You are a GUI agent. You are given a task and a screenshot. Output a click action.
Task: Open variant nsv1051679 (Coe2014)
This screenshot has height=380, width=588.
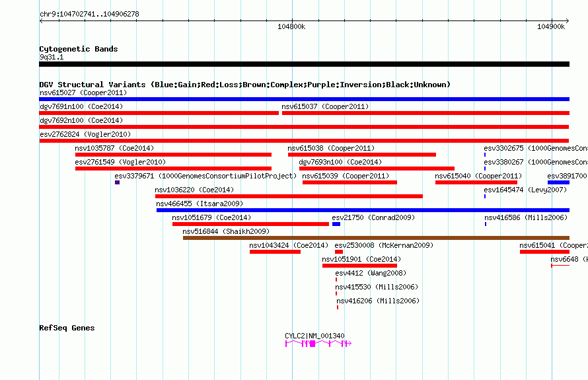click(211, 217)
